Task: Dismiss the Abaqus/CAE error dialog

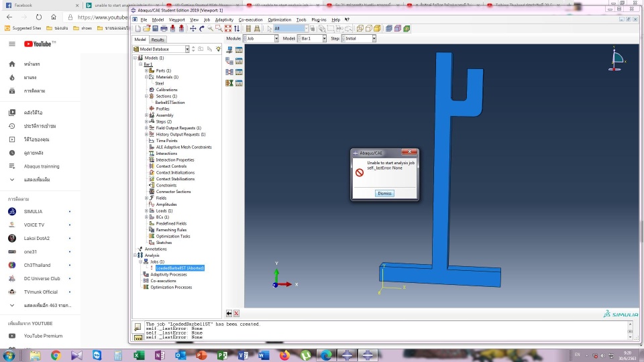Action: click(x=384, y=193)
